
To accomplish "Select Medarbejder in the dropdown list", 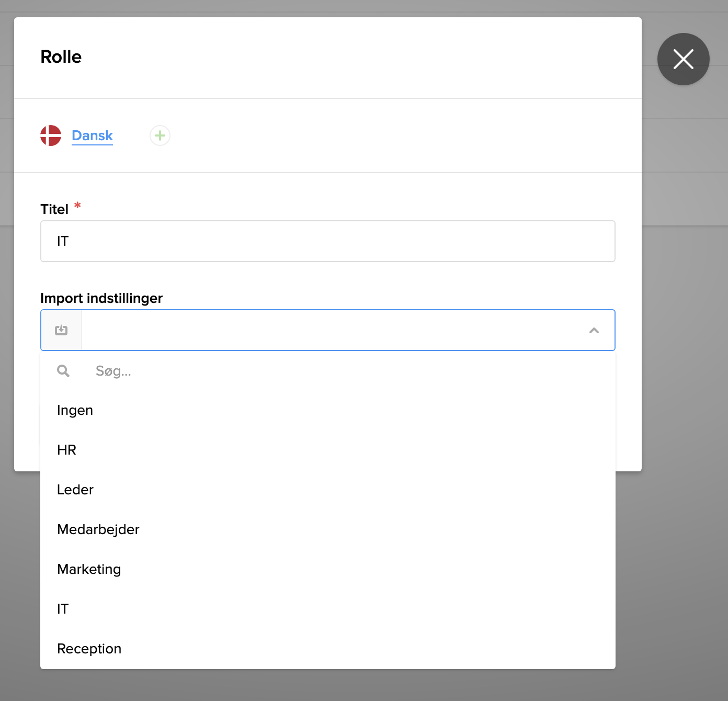I will click(x=98, y=529).
